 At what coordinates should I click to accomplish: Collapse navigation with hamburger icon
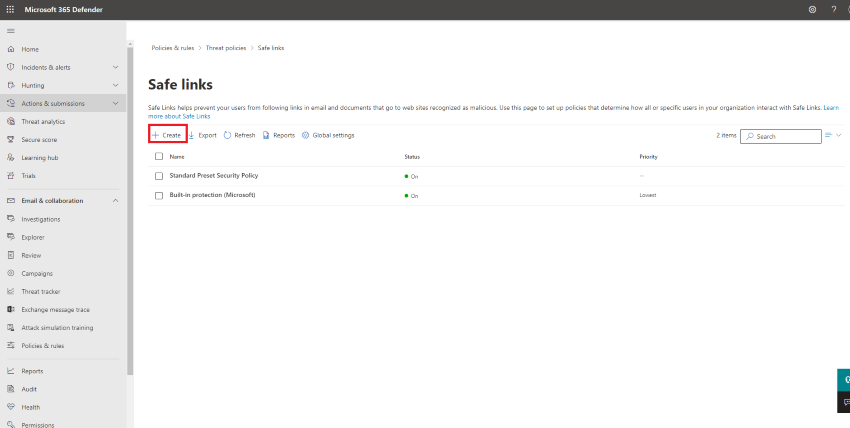click(10, 31)
